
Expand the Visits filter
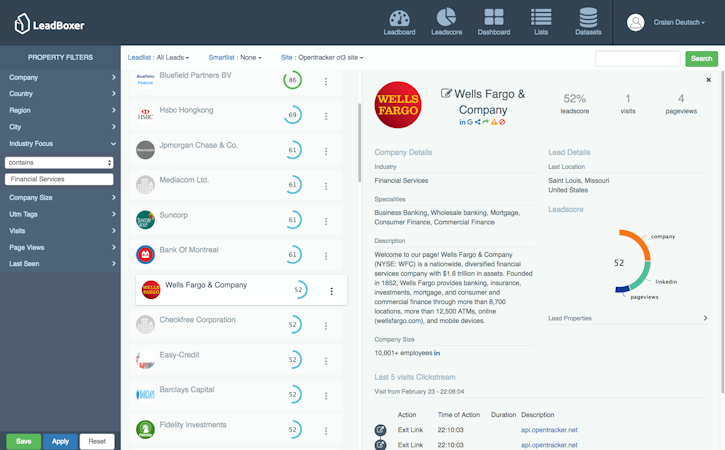(x=60, y=230)
